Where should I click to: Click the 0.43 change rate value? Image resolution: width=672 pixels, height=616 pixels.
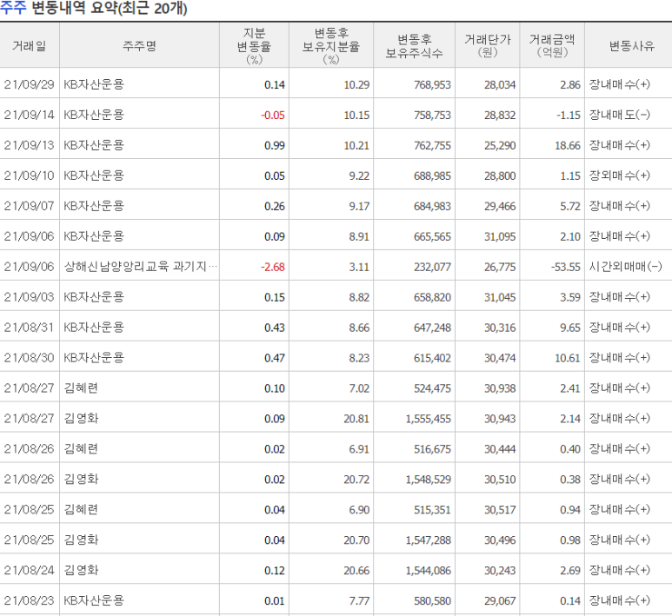(275, 328)
